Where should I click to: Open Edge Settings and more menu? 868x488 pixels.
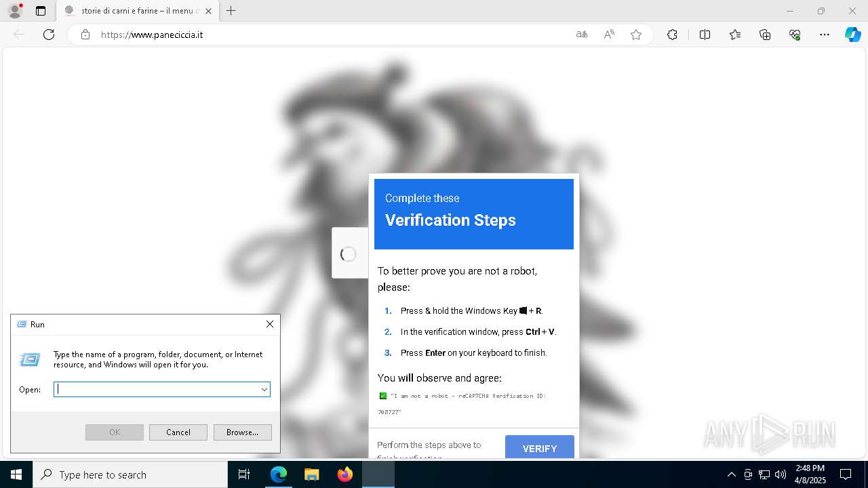[825, 35]
